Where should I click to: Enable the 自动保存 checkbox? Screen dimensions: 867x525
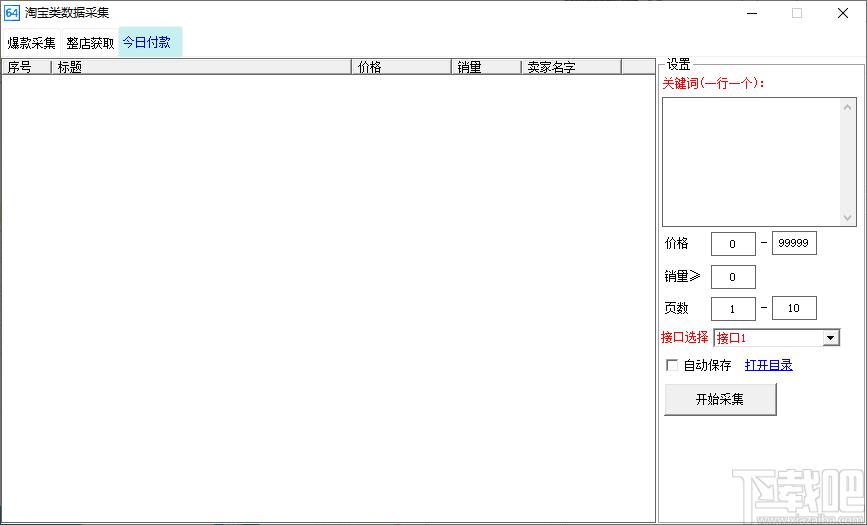672,365
